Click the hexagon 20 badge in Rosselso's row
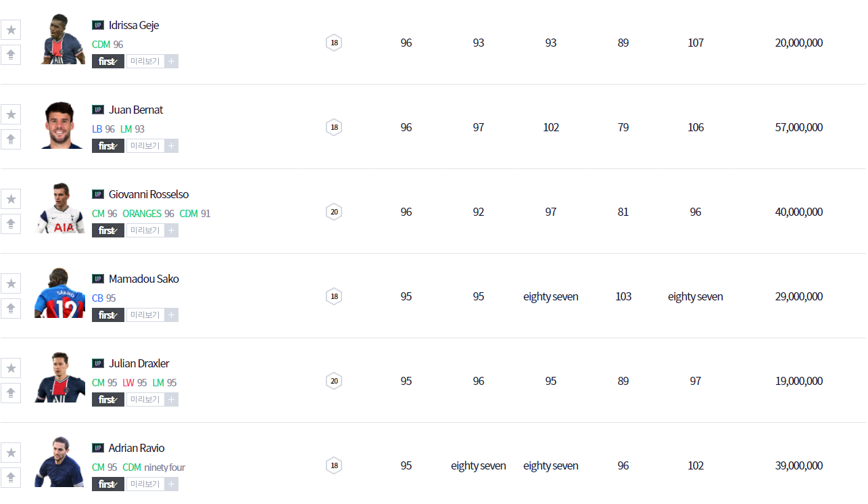This screenshot has width=868, height=504. click(334, 212)
